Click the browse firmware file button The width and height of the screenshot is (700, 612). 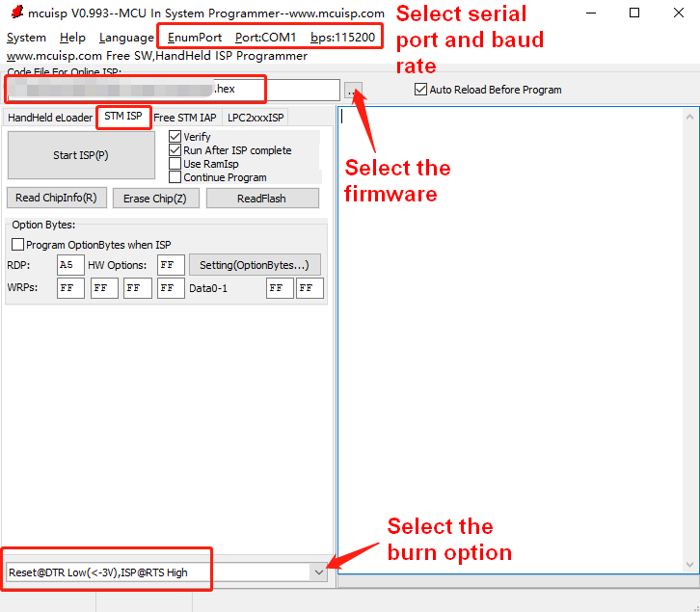point(353,91)
